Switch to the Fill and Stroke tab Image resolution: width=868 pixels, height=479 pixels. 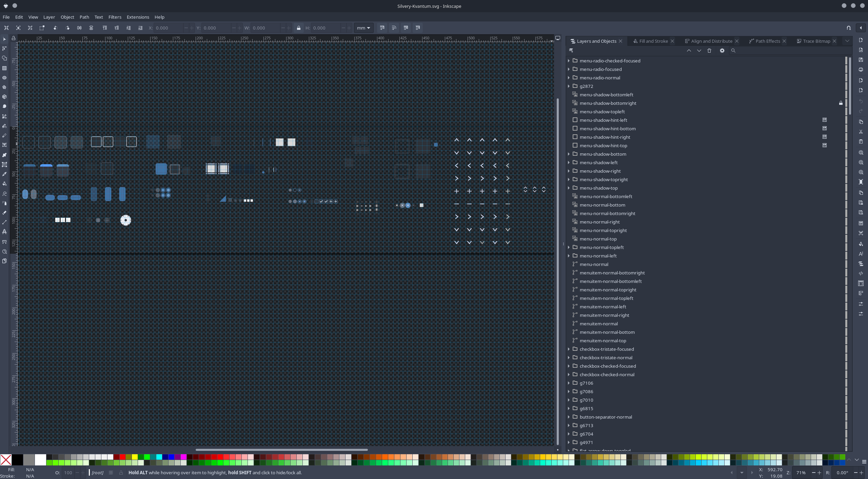pyautogui.click(x=653, y=41)
